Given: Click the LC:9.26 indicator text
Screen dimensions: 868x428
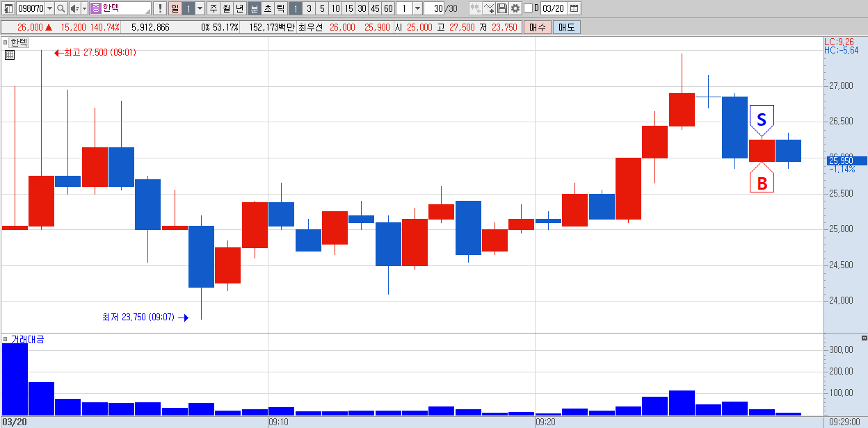Looking at the screenshot, I should (x=839, y=42).
